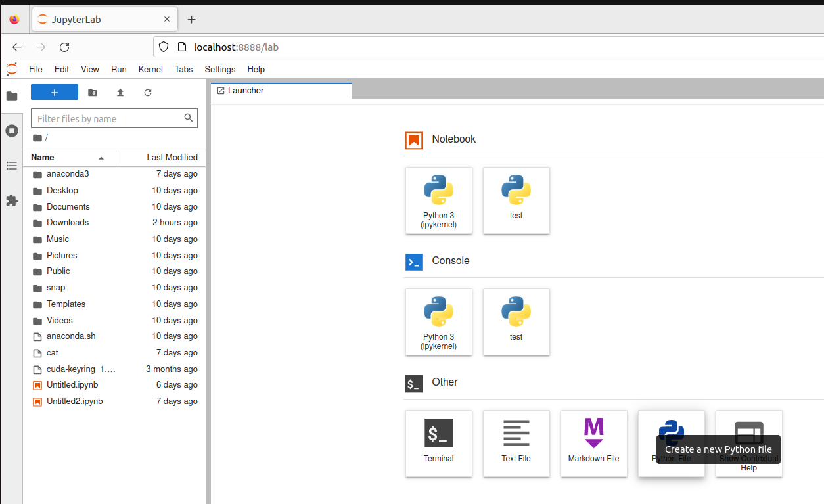Open the View menu
Image resolution: width=824 pixels, height=504 pixels.
[90, 69]
